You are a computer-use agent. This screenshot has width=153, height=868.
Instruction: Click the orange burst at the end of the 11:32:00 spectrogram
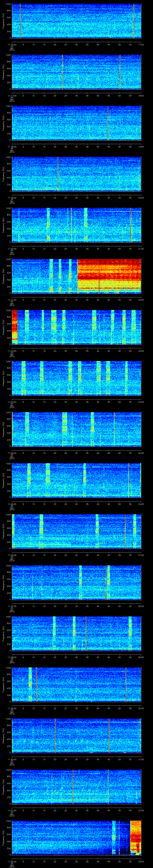136,837
